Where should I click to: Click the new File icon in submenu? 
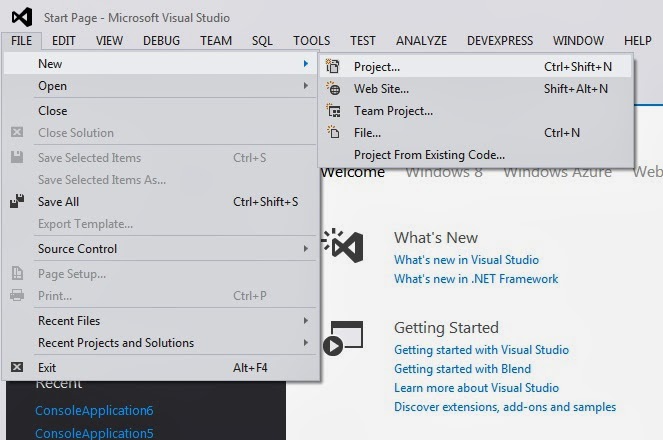pos(334,132)
